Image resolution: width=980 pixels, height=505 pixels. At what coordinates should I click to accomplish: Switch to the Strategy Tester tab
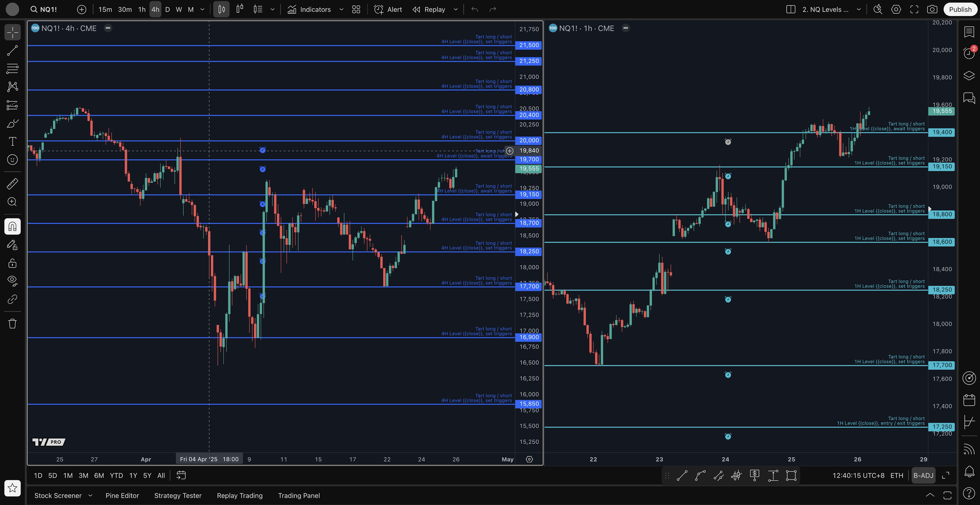pos(178,496)
